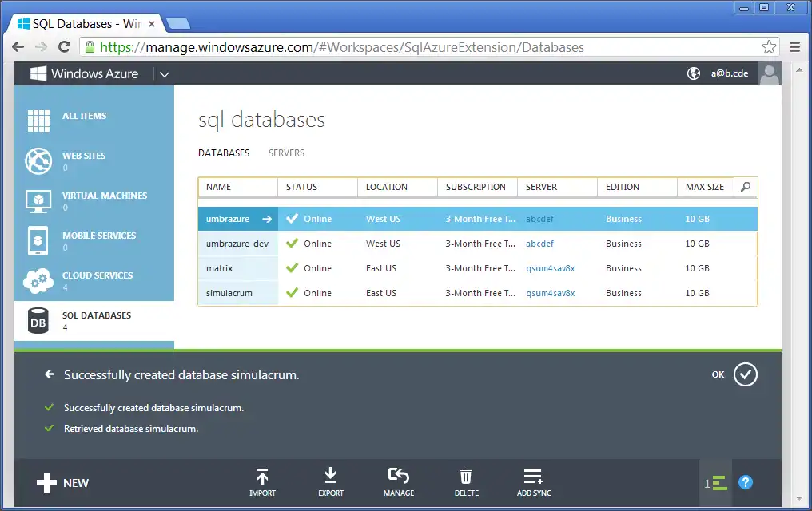This screenshot has width=812, height=511.
Task: Open server qsum4sav8x link in simulacrum row
Action: (551, 293)
